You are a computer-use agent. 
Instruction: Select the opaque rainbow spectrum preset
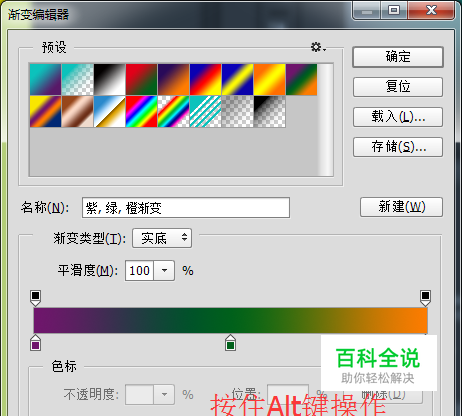(x=142, y=112)
